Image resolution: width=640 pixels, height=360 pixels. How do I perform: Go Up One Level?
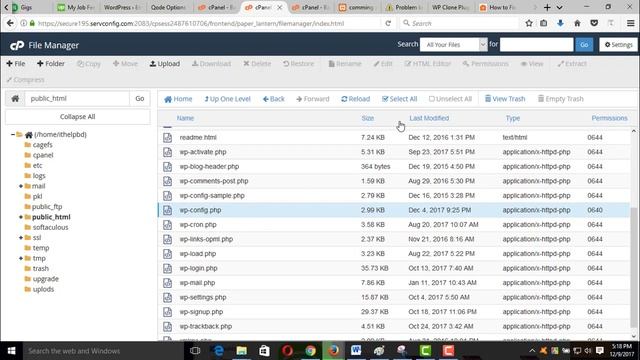point(227,99)
